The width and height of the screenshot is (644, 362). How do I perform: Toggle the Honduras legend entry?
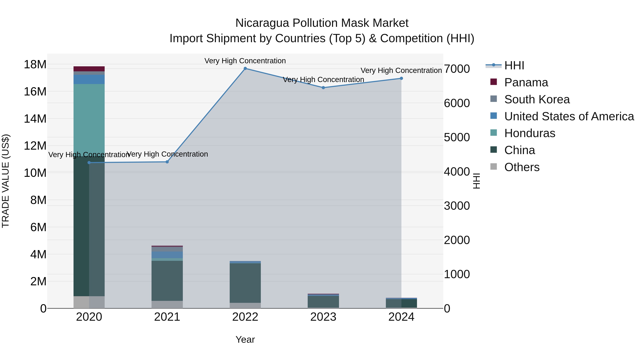(x=523, y=133)
